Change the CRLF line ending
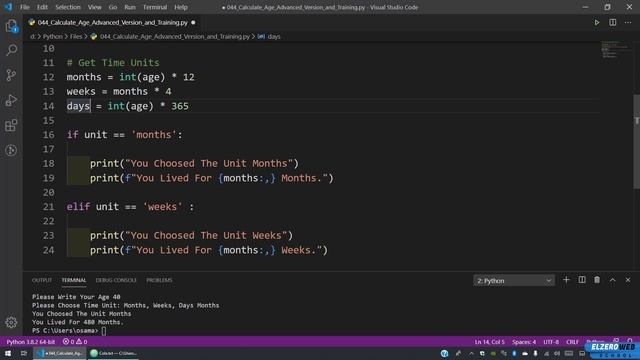The width and height of the screenshot is (640, 360). click(x=572, y=342)
